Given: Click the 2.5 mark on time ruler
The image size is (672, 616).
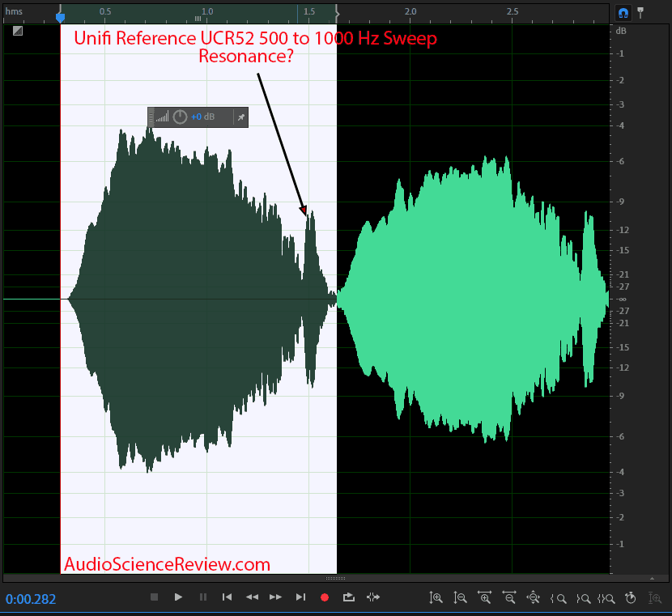Looking at the screenshot, I should pos(513,11).
